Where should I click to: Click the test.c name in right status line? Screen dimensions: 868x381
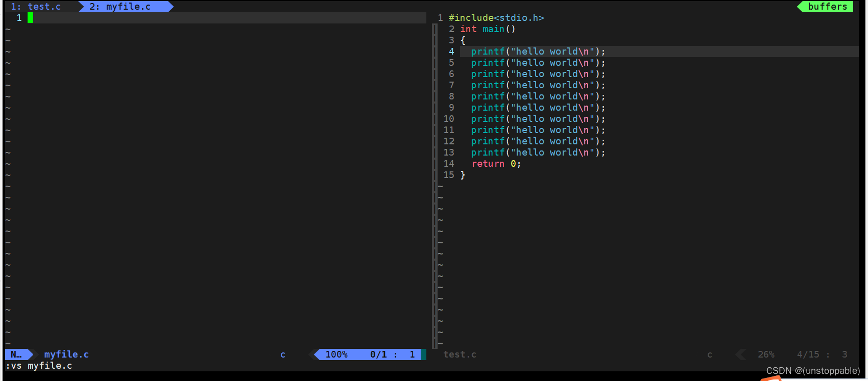(x=460, y=354)
